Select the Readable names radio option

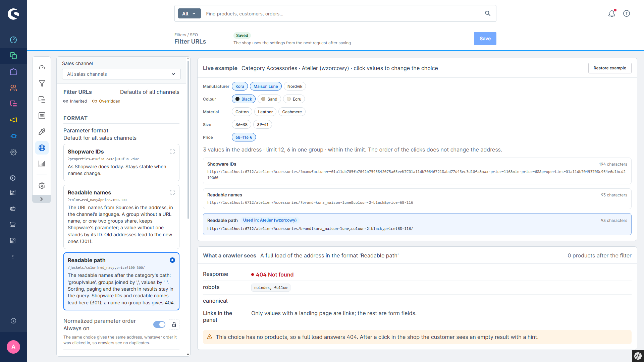pos(172,192)
